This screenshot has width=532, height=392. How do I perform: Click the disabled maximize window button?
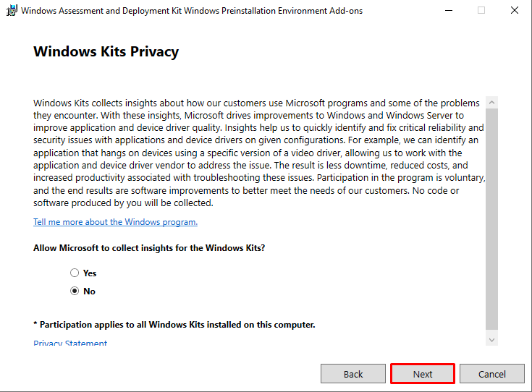481,11
